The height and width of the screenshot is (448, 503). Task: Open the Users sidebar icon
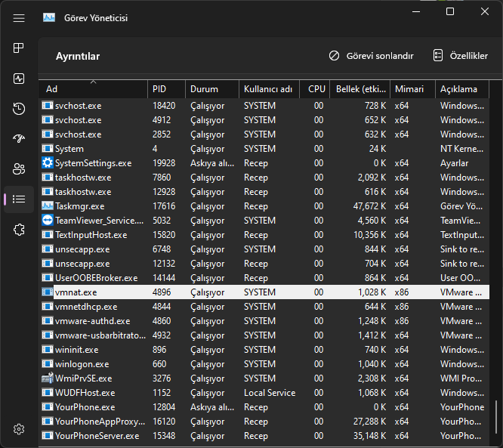(19, 169)
